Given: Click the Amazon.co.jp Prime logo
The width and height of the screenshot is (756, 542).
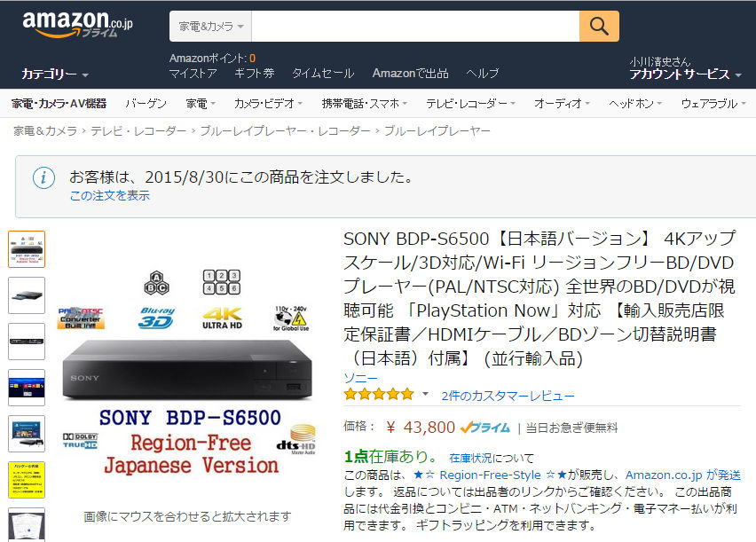Looking at the screenshot, I should click(77, 24).
